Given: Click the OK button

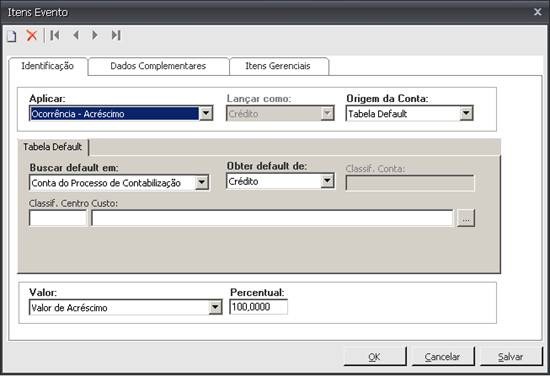Looking at the screenshot, I should 375,357.
